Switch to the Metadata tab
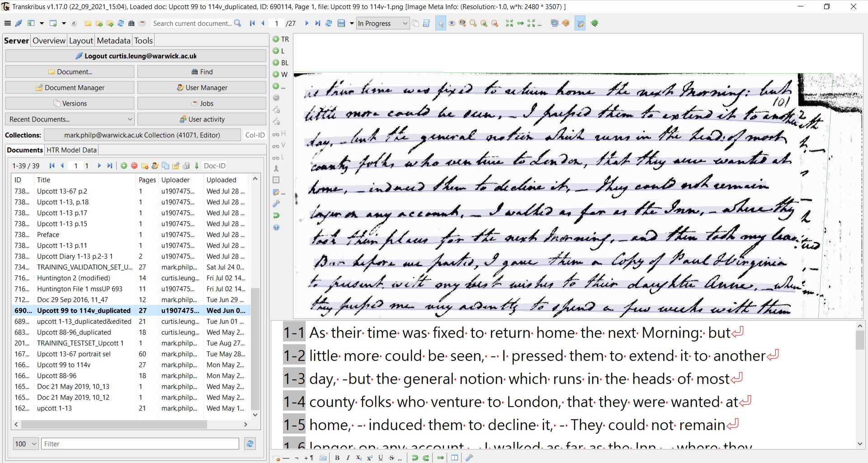 point(113,41)
